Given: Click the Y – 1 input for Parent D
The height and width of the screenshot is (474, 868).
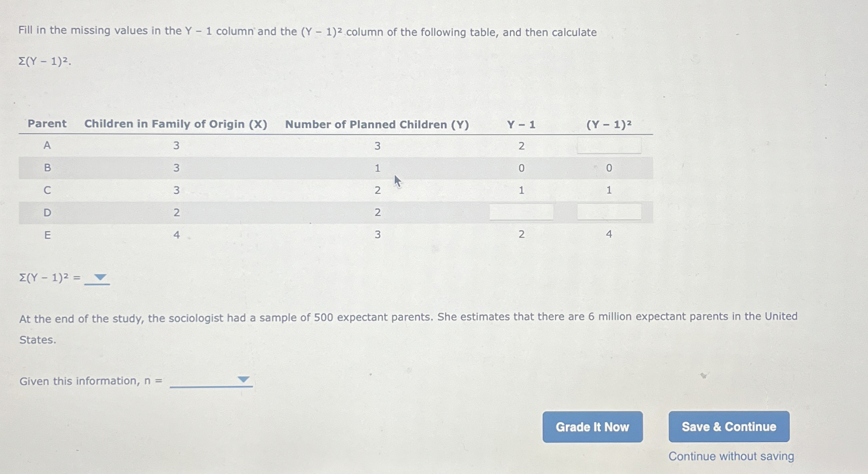Looking at the screenshot, I should tap(521, 213).
